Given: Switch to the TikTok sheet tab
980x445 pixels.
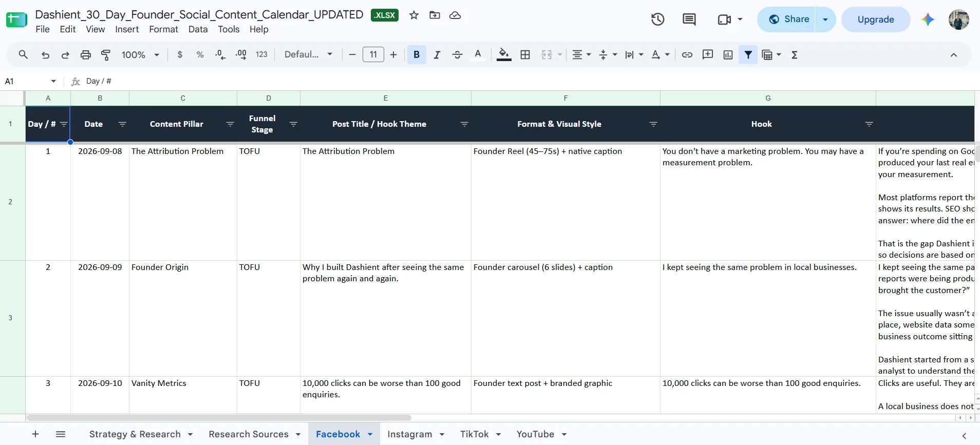Looking at the screenshot, I should click(474, 434).
